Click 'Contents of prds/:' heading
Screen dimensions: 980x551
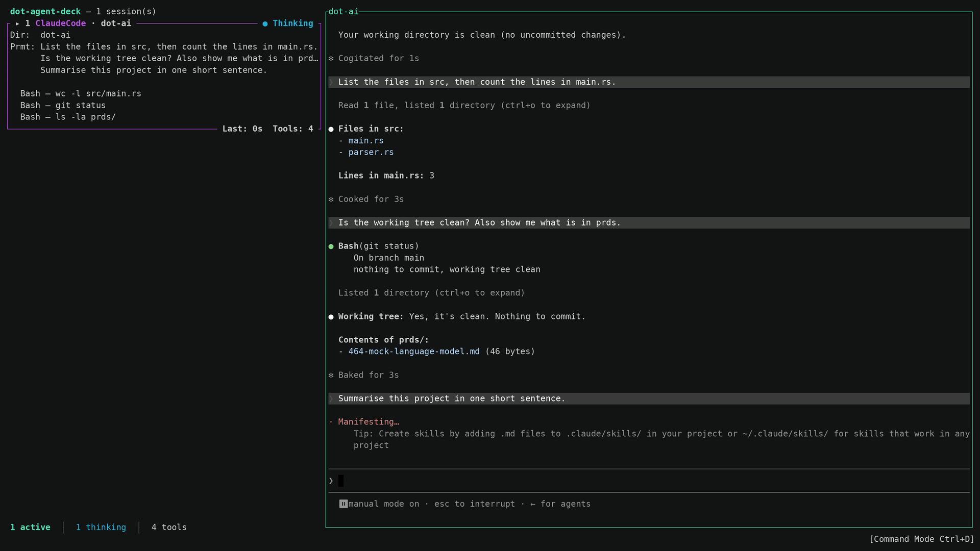tap(383, 340)
